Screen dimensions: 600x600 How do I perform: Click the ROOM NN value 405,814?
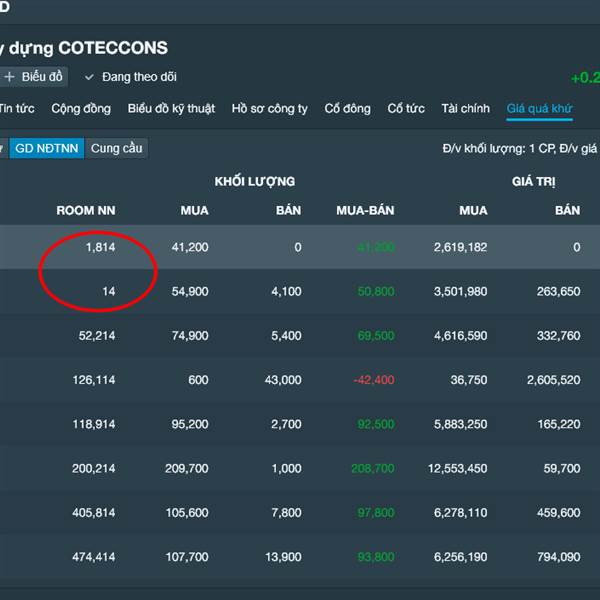pyautogui.click(x=94, y=513)
